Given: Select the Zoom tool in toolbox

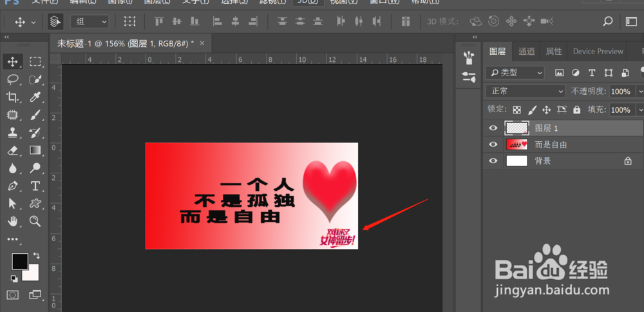Looking at the screenshot, I should (x=35, y=222).
